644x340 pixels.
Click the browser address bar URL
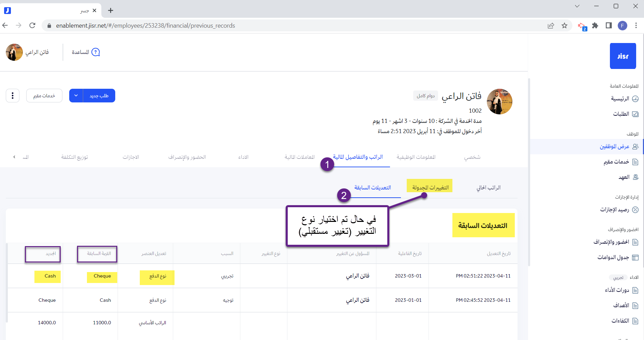[146, 26]
